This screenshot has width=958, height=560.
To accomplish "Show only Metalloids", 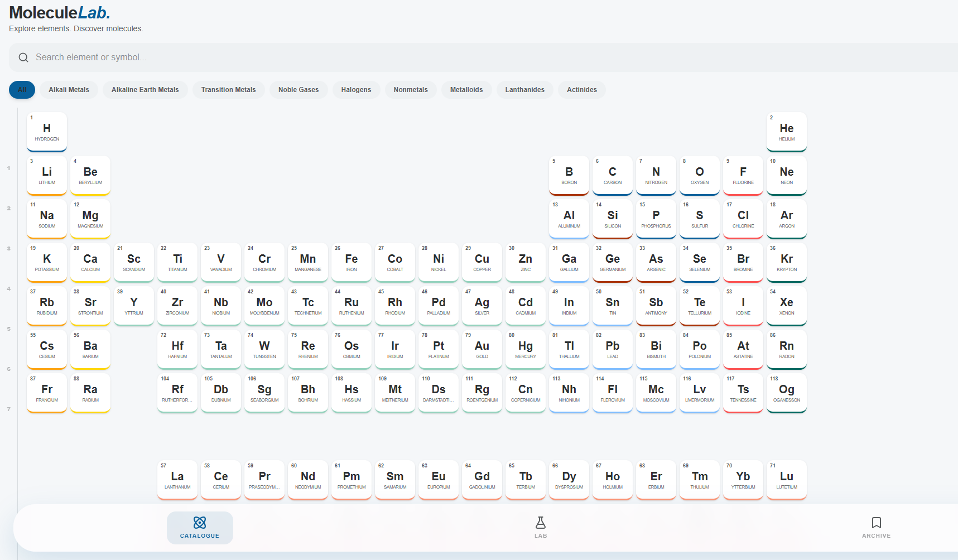I will click(x=466, y=90).
